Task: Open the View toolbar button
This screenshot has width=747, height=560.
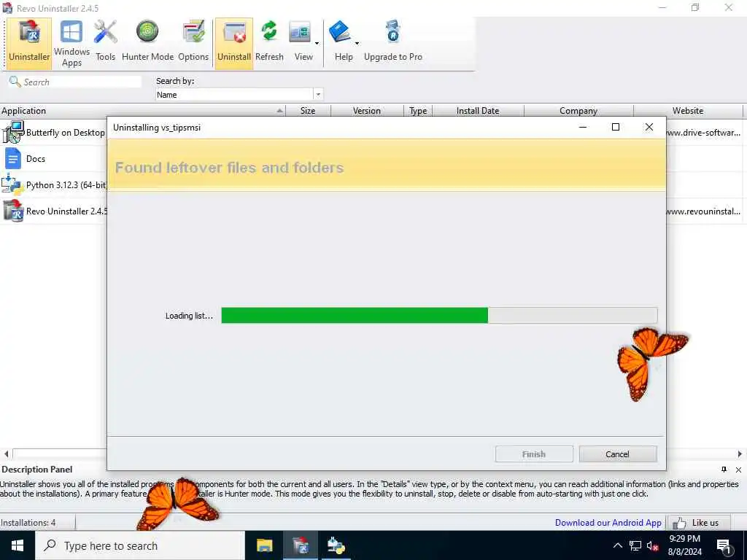Action: pyautogui.click(x=301, y=43)
